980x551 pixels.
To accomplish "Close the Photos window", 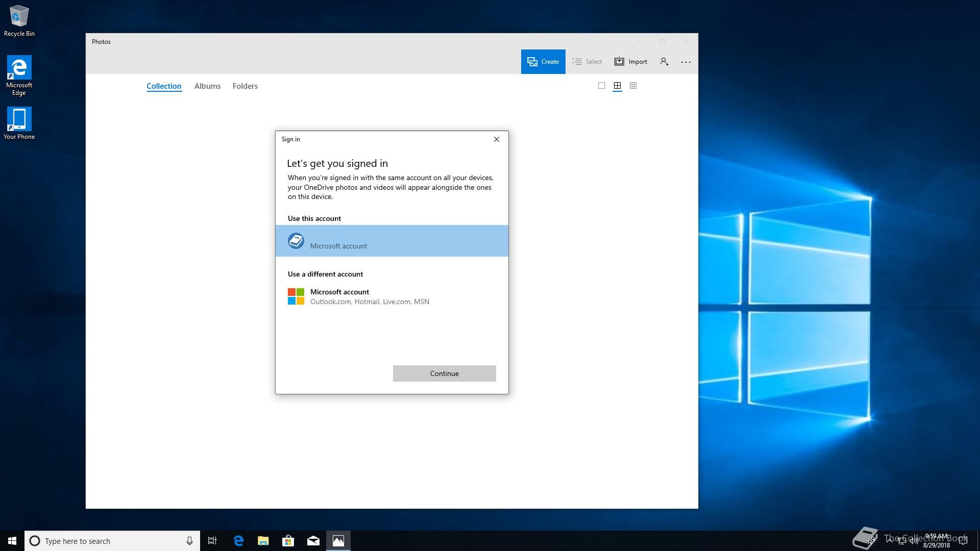I will click(x=687, y=41).
